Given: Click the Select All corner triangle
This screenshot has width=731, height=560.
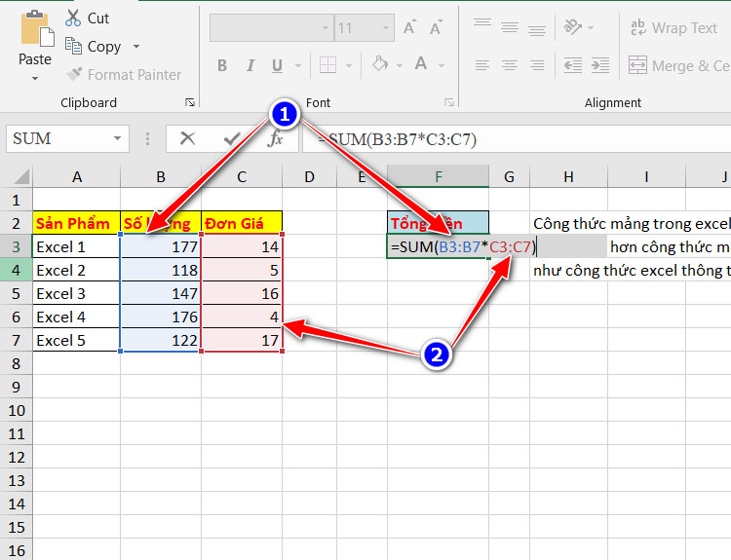Looking at the screenshot, I should (x=21, y=176).
